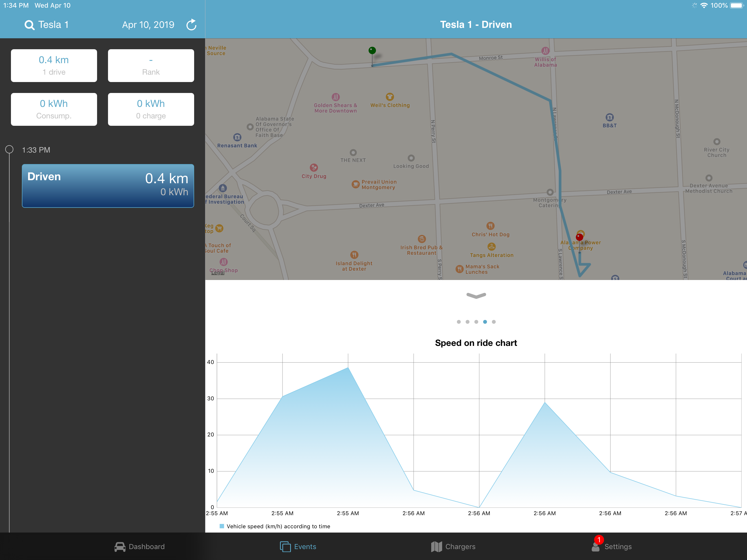
Task: Tap the Renasant Bank map icon
Action: (x=237, y=138)
